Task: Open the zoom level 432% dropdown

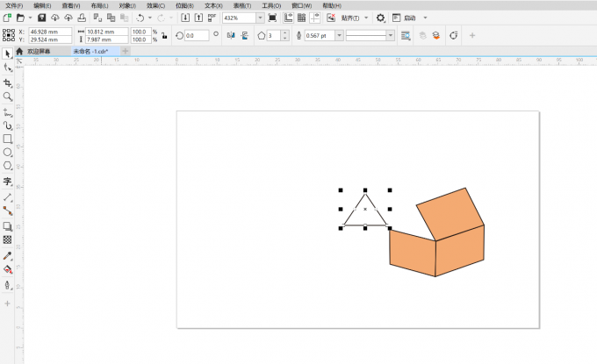Action: pyautogui.click(x=259, y=18)
